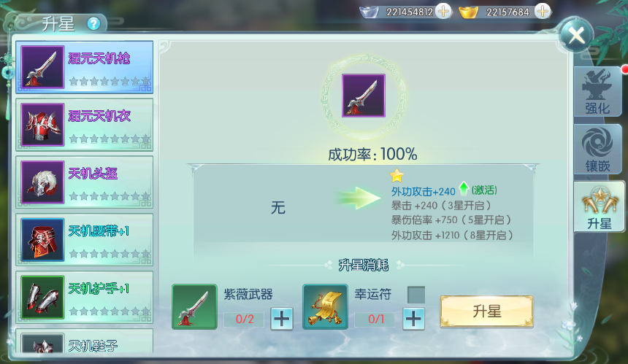This screenshot has height=364, width=628.
Task: Add gold ingots with the plus icon
Action: click(x=543, y=11)
